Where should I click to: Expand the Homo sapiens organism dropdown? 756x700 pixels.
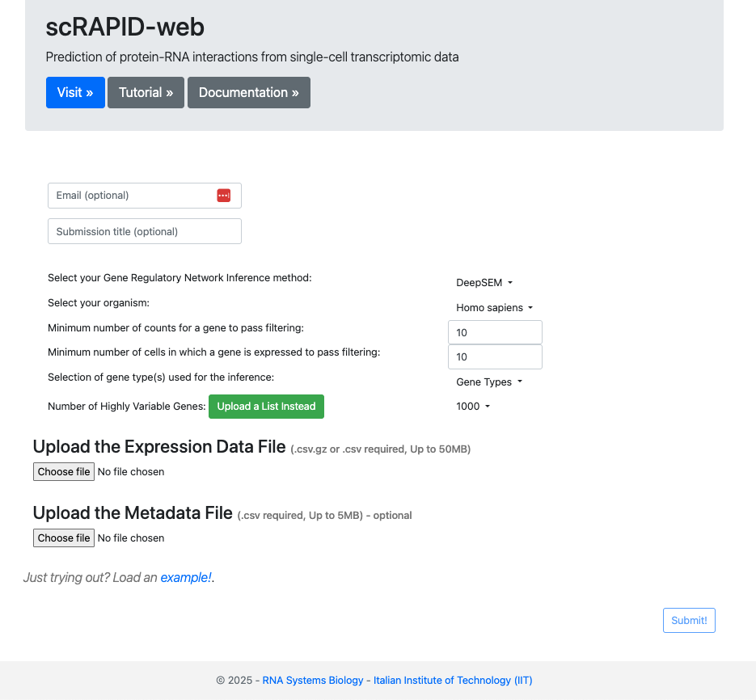[x=495, y=308]
